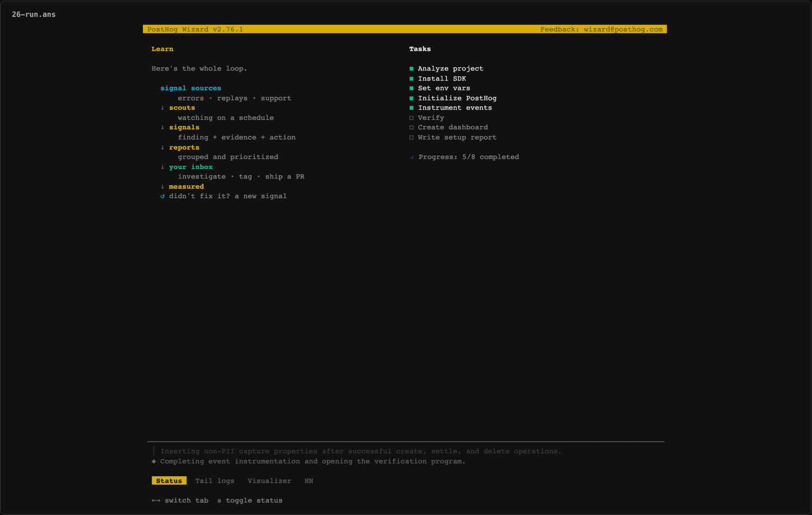Click the "Tasks" panel heading
812x515 pixels.
coord(420,49)
